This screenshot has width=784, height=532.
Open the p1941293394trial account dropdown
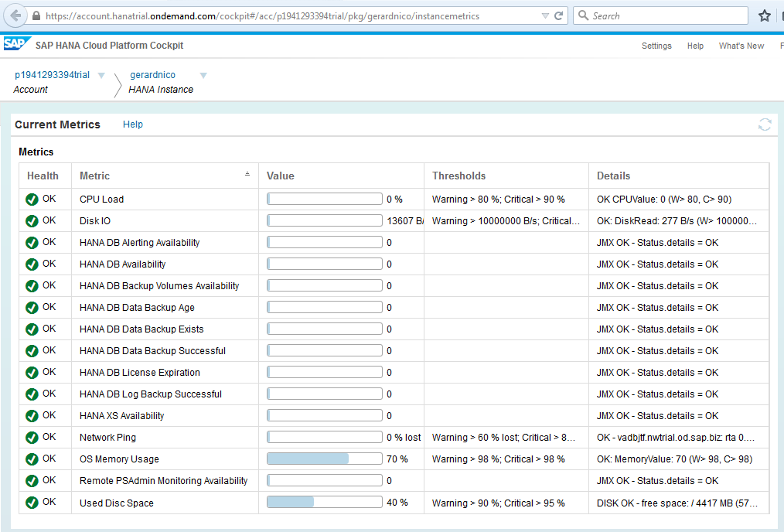tap(101, 75)
